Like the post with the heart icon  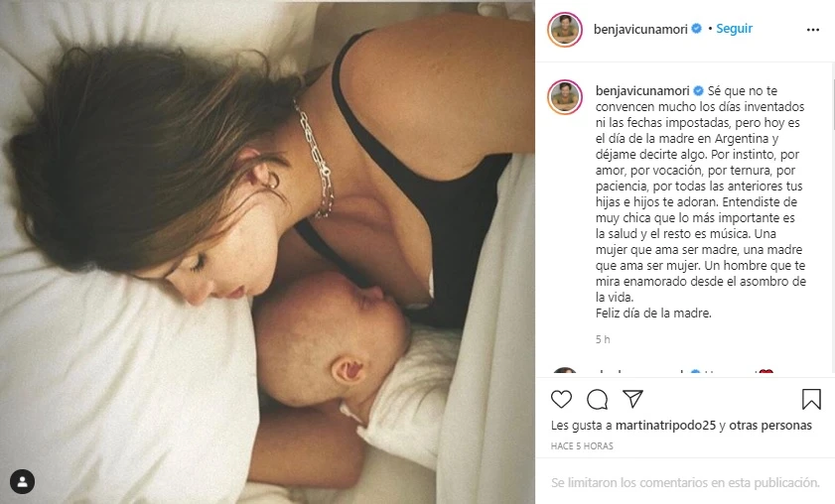[561, 399]
